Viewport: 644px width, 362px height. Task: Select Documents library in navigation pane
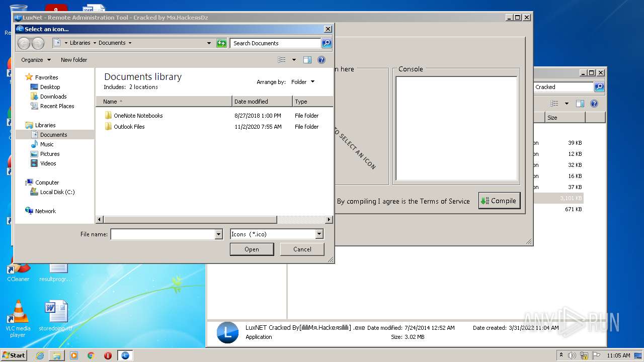[x=54, y=135]
